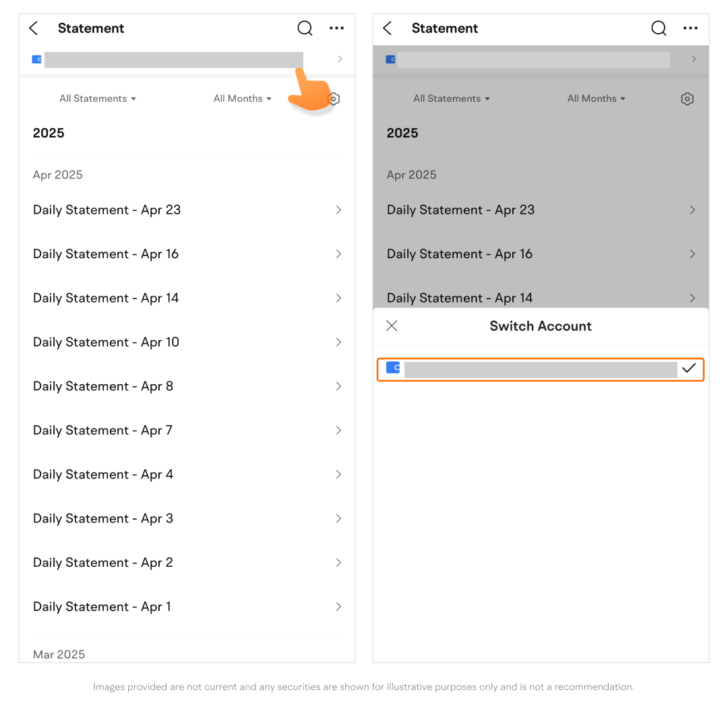Open three-dot menu on right Statement screen
This screenshot has width=728, height=707.
[690, 28]
